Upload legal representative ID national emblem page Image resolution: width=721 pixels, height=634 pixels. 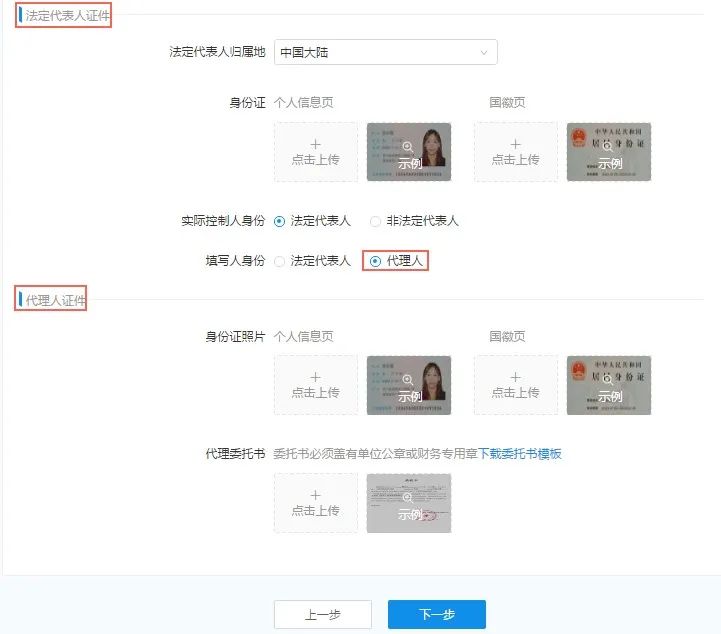pos(515,152)
